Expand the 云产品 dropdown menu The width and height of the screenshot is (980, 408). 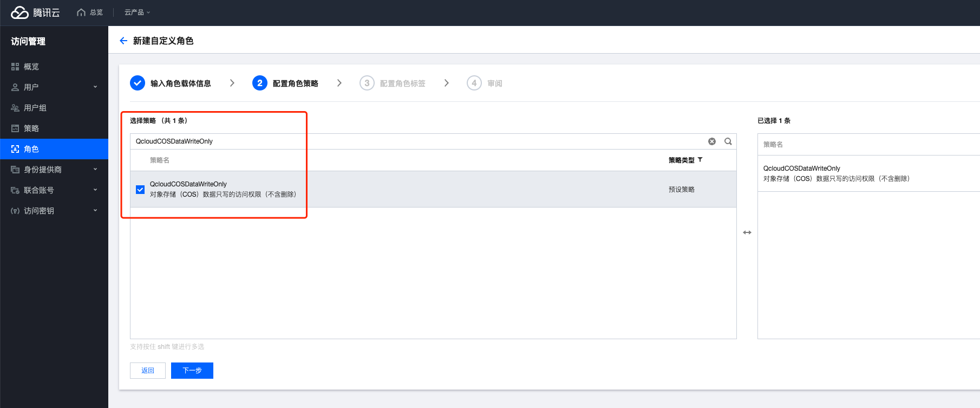tap(137, 12)
